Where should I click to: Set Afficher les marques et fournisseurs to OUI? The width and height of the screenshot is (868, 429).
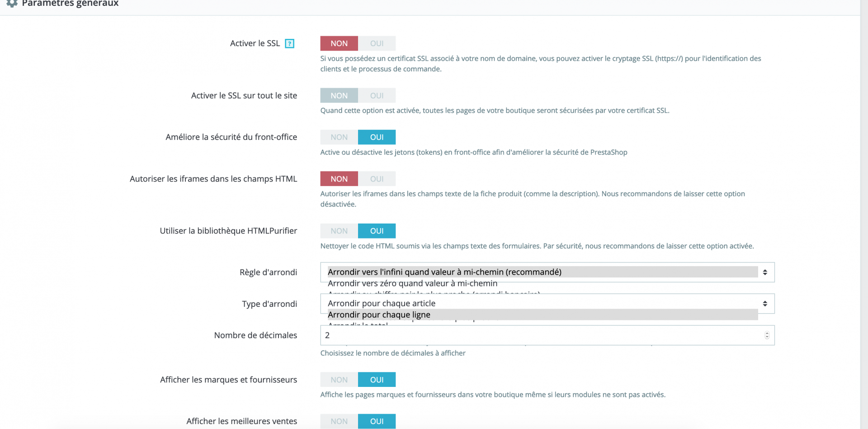coord(377,380)
